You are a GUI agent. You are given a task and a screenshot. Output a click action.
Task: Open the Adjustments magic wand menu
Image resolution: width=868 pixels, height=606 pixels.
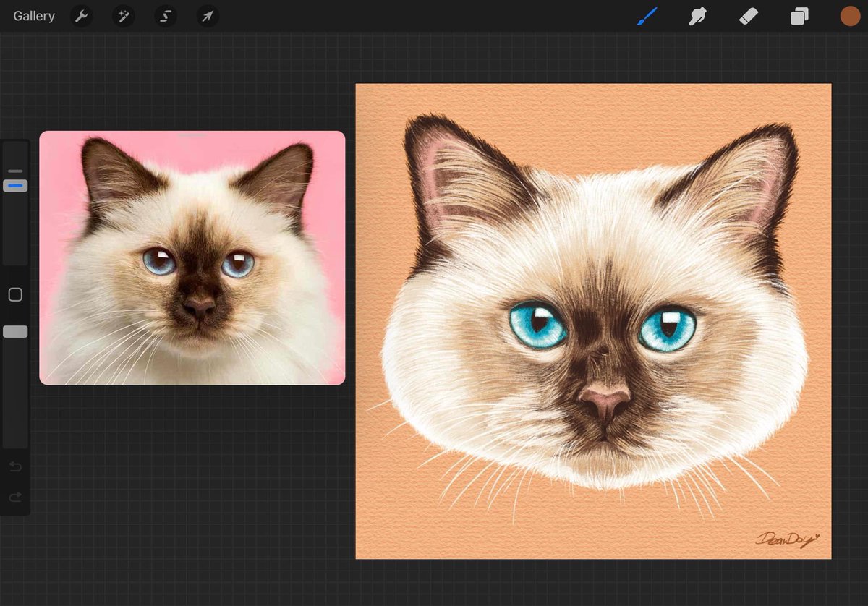(x=124, y=16)
